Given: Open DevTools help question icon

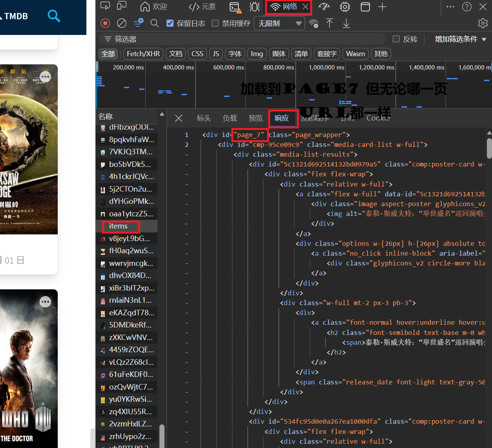Looking at the screenshot, I should (467, 7).
